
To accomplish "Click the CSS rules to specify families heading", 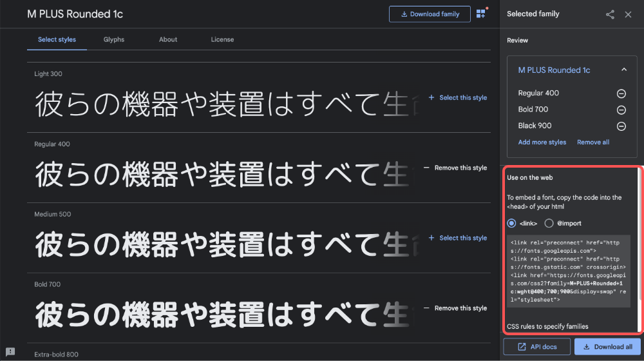I will 547,326.
